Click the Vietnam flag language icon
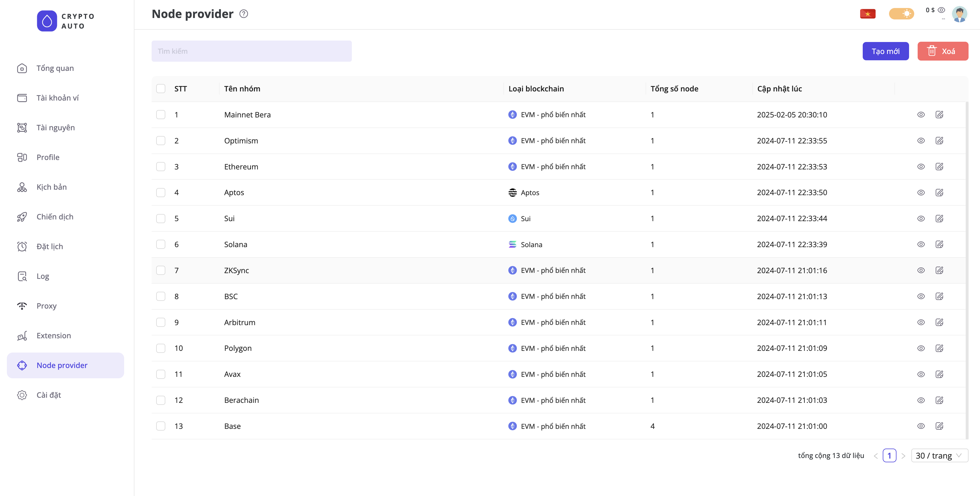The image size is (980, 496). click(x=867, y=14)
